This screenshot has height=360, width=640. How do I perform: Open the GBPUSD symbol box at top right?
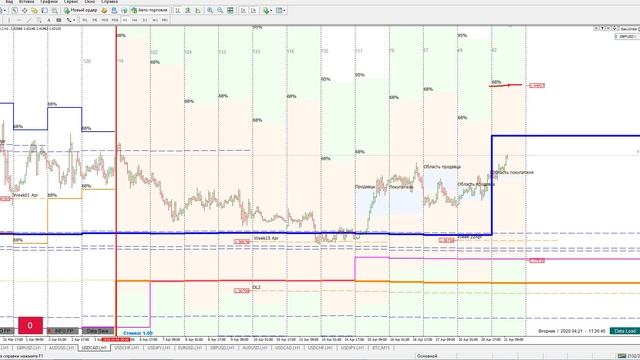tap(627, 37)
